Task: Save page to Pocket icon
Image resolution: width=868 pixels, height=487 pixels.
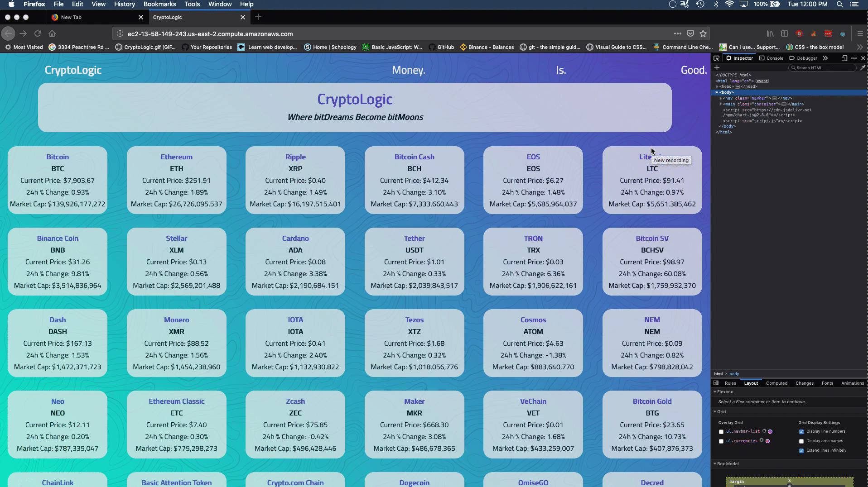Action: 690,33
